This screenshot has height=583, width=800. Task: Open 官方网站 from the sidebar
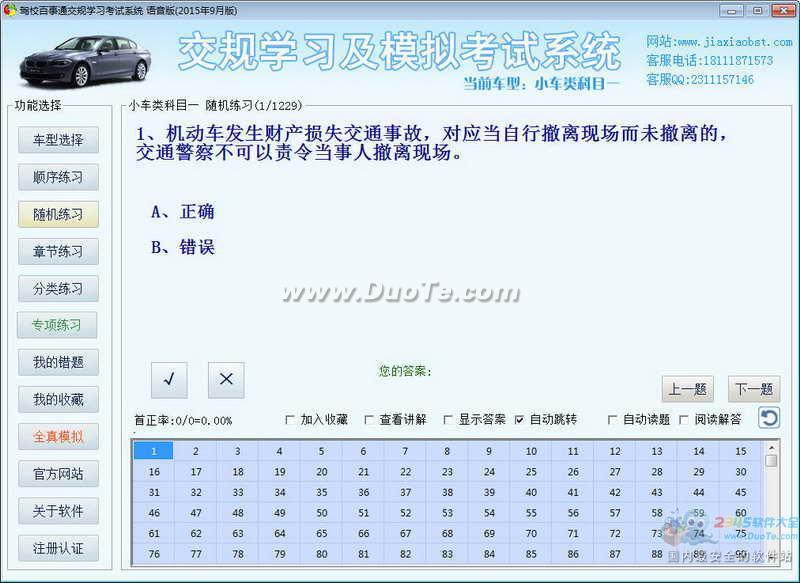tap(58, 473)
